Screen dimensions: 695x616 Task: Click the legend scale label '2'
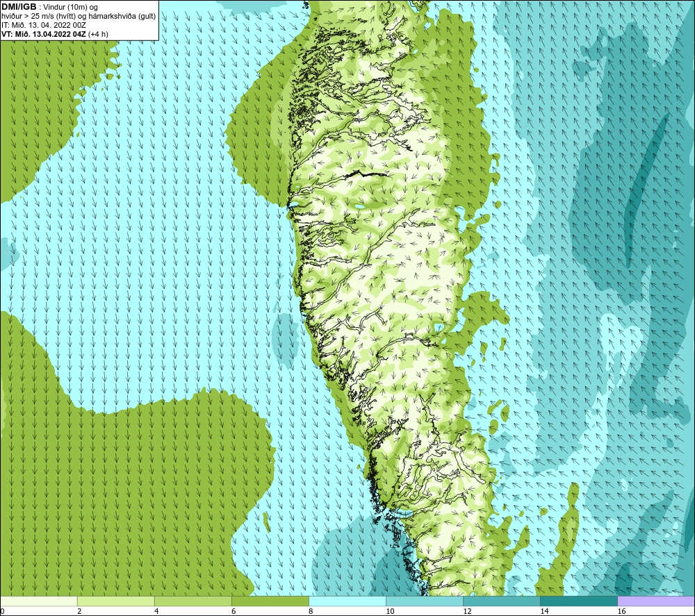79,611
